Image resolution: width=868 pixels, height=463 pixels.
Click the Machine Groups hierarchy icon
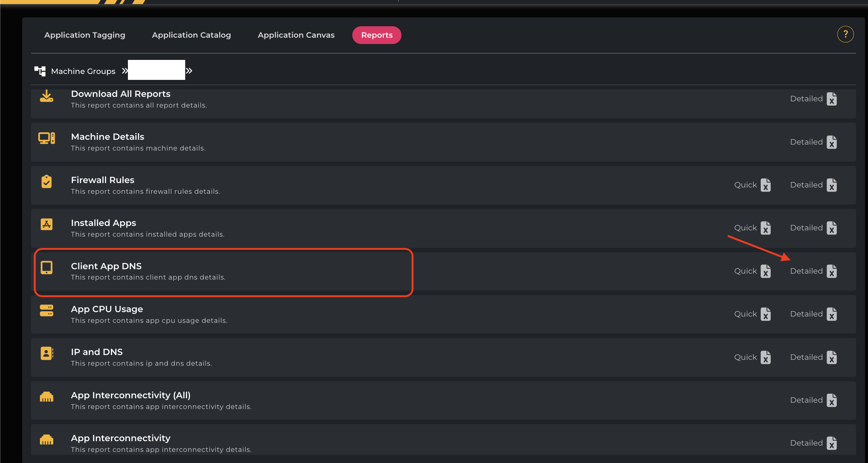coord(40,71)
